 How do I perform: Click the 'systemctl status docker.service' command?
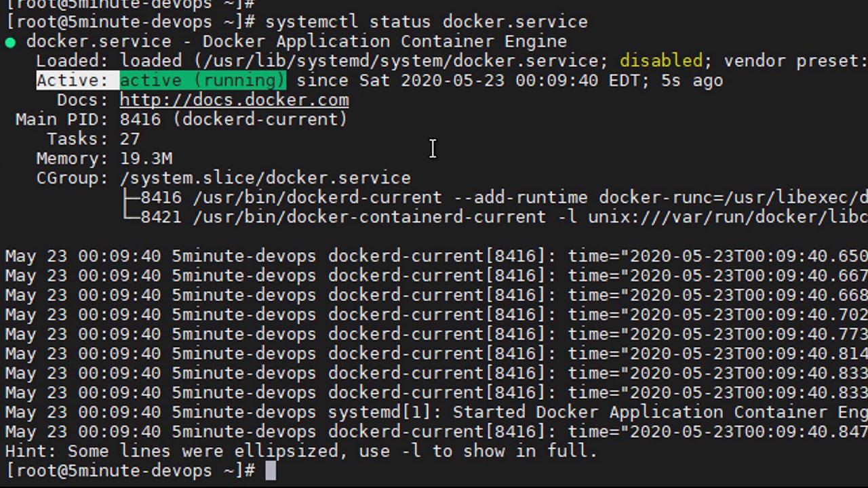(427, 22)
